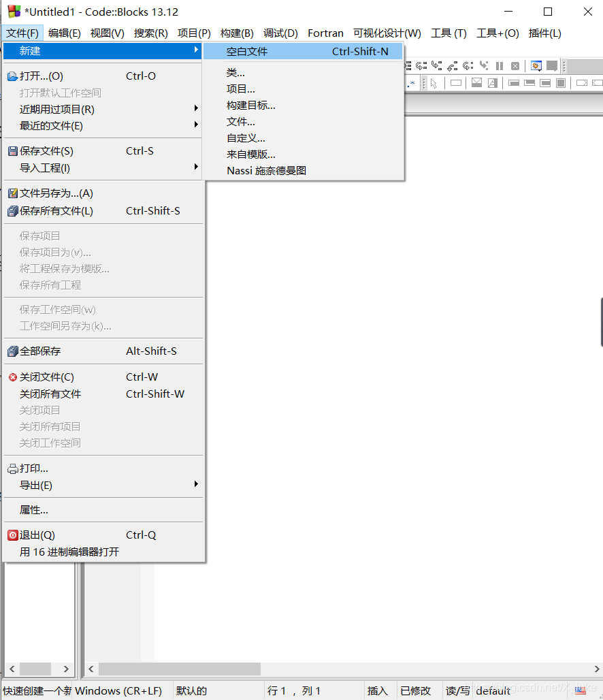The image size is (603, 700).
Task: Select 文件... in the New submenu
Action: click(303, 121)
